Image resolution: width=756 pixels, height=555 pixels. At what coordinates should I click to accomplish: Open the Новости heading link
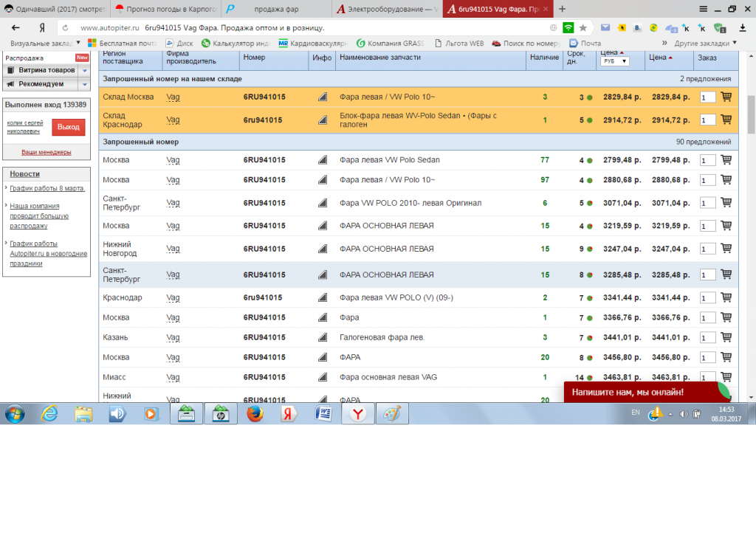tap(24, 174)
